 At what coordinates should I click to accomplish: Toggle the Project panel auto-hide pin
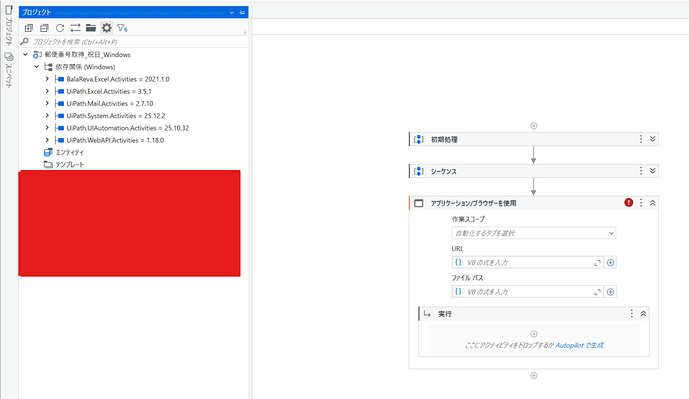pyautogui.click(x=242, y=12)
